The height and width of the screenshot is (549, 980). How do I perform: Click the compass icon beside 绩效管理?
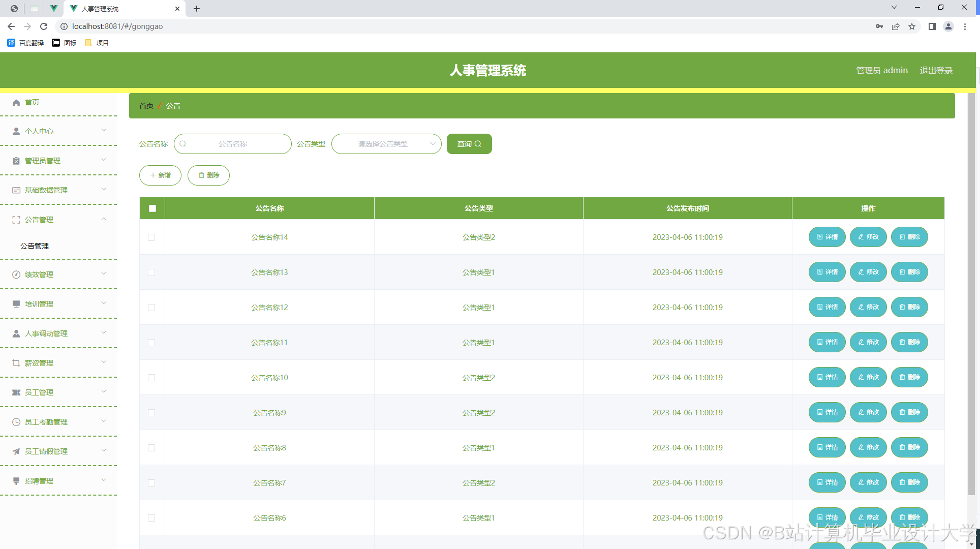pyautogui.click(x=16, y=274)
